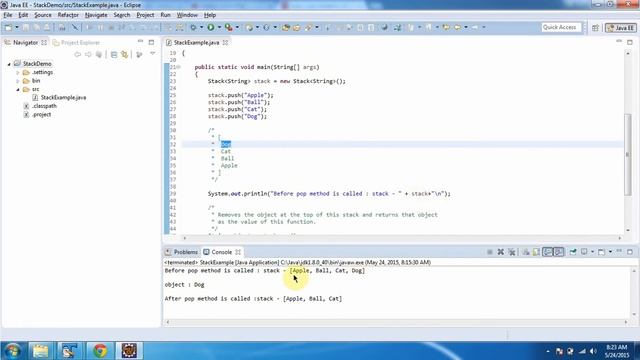Close the StackExample.java editor tab
640x360 pixels.
[225, 42]
